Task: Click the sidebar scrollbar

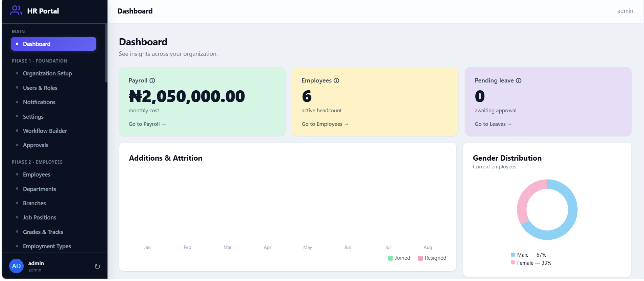Action: tap(106, 53)
